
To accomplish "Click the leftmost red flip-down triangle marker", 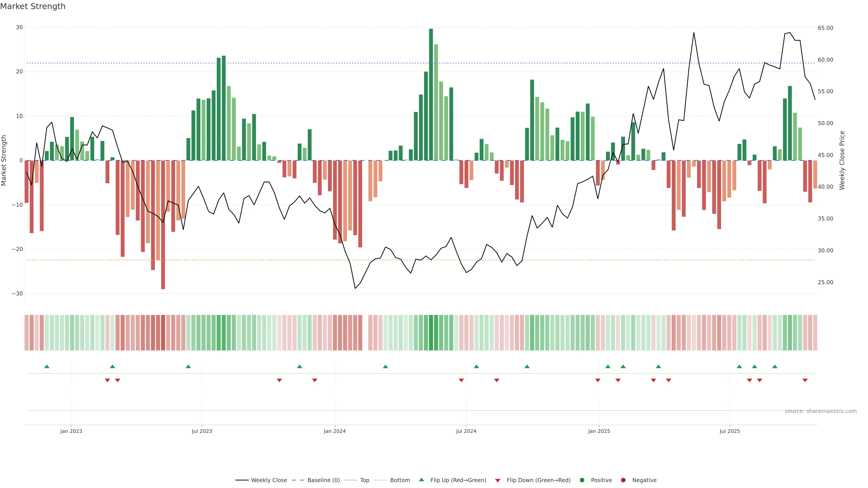I will (108, 380).
